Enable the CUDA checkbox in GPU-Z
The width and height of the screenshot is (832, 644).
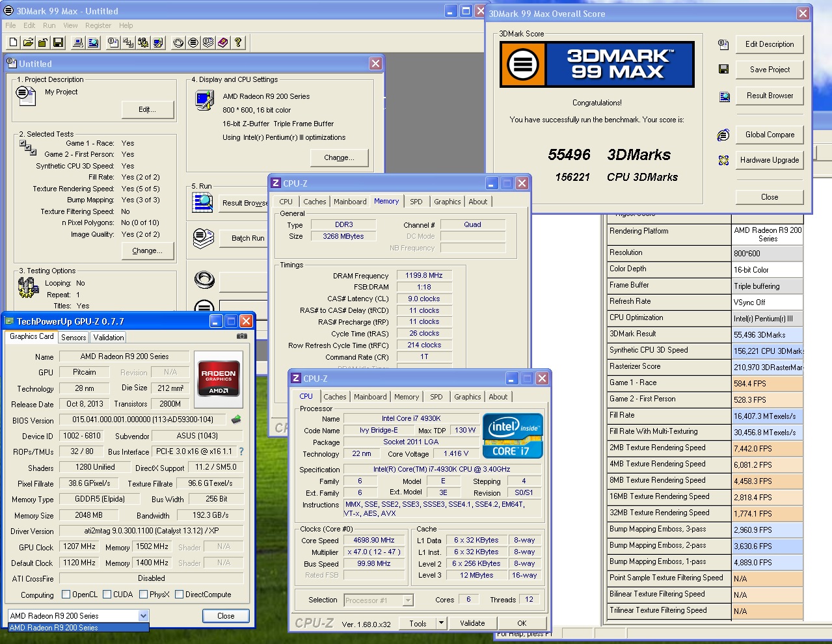[x=107, y=595]
